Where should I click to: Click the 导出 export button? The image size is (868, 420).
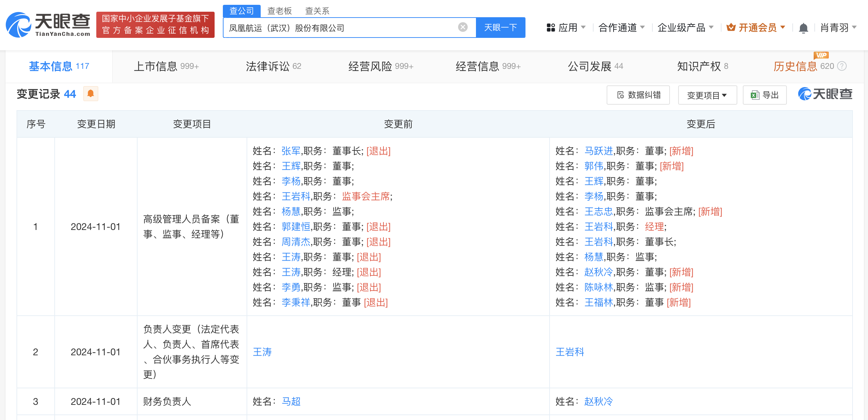tap(765, 95)
